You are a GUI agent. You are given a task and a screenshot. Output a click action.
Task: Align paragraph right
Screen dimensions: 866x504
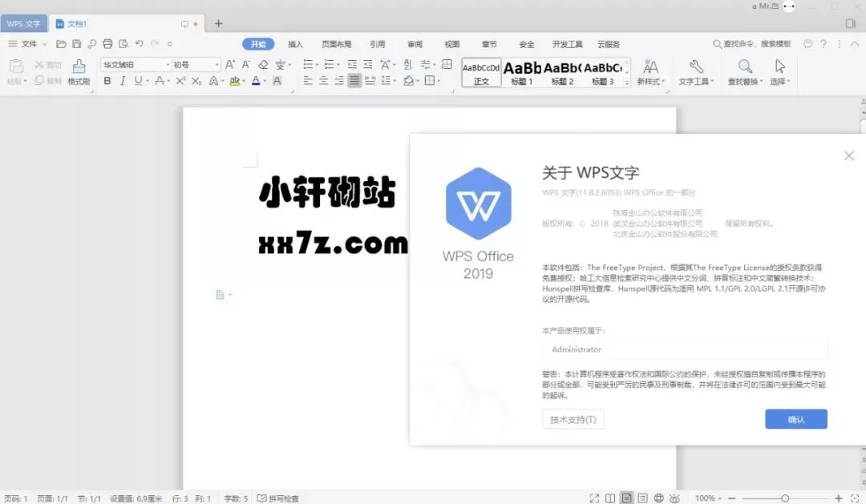pyautogui.click(x=339, y=81)
